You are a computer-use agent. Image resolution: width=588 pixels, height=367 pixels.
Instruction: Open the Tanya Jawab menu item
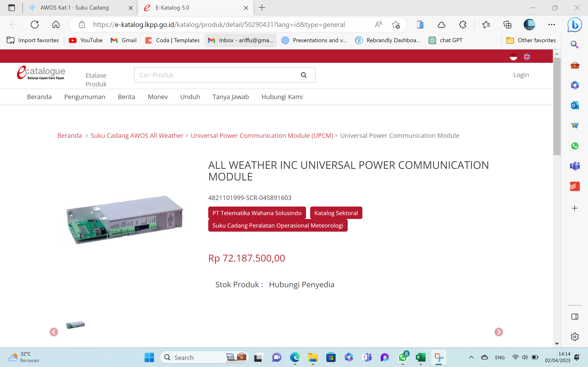(x=231, y=97)
